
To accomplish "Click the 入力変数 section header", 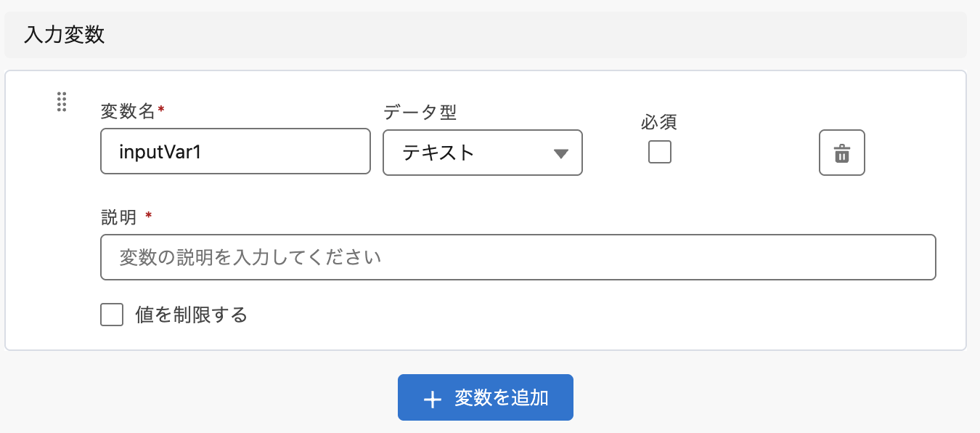I will (65, 35).
